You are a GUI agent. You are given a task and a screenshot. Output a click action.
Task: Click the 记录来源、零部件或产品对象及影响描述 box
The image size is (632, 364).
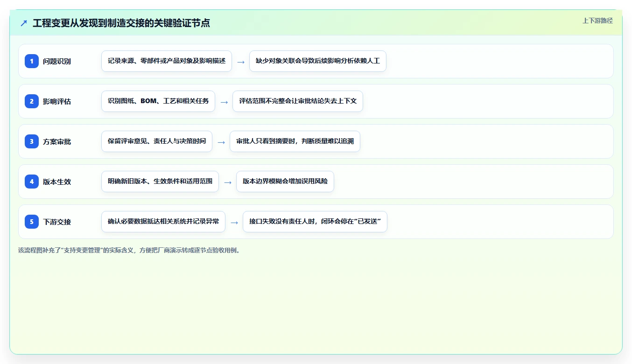(x=167, y=61)
